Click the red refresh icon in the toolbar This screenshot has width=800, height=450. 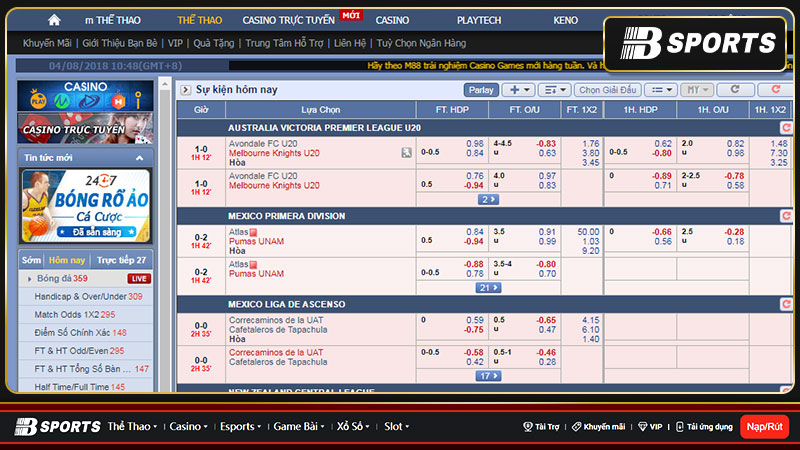(776, 90)
